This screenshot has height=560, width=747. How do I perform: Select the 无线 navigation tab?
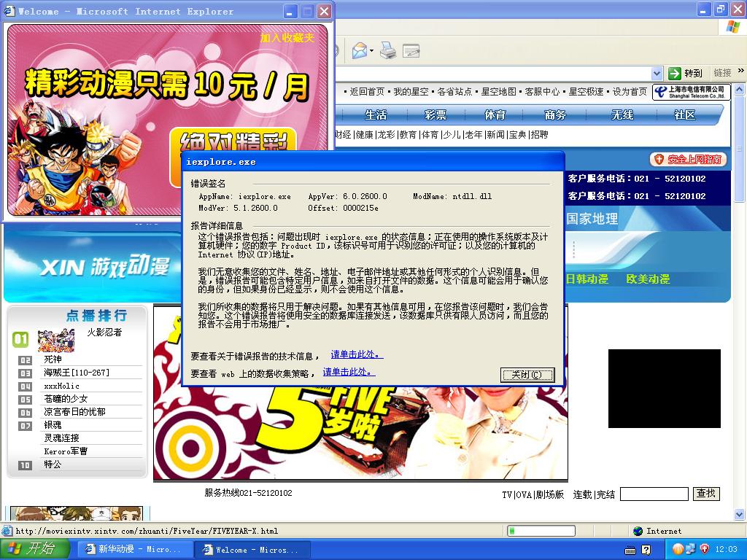pyautogui.click(x=622, y=114)
